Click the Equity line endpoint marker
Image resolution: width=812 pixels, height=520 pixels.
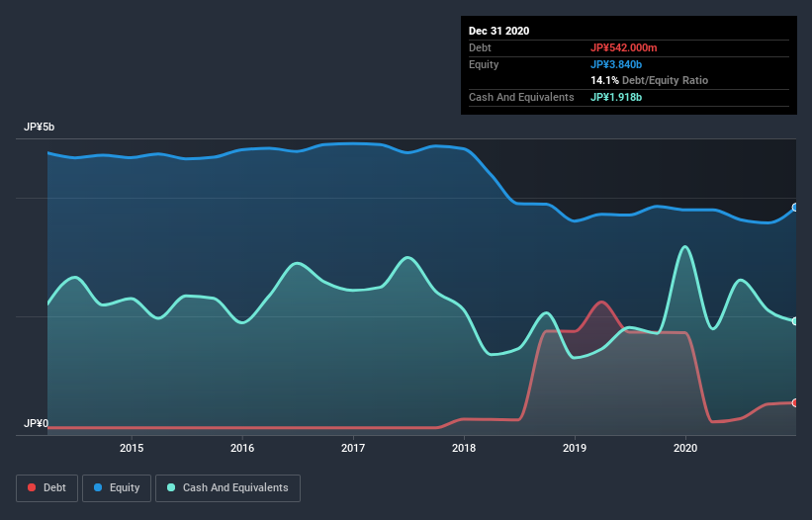click(795, 208)
